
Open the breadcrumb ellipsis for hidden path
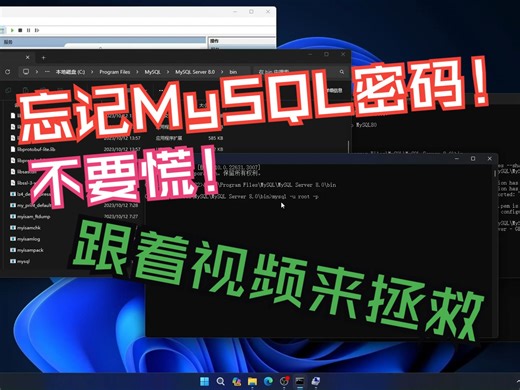pyautogui.click(x=47, y=72)
